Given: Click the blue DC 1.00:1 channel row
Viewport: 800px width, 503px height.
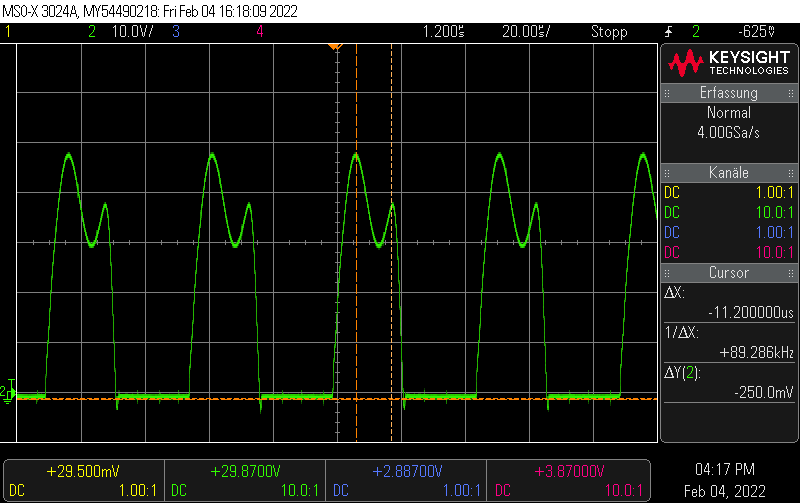Looking at the screenshot, I should click(x=729, y=233).
